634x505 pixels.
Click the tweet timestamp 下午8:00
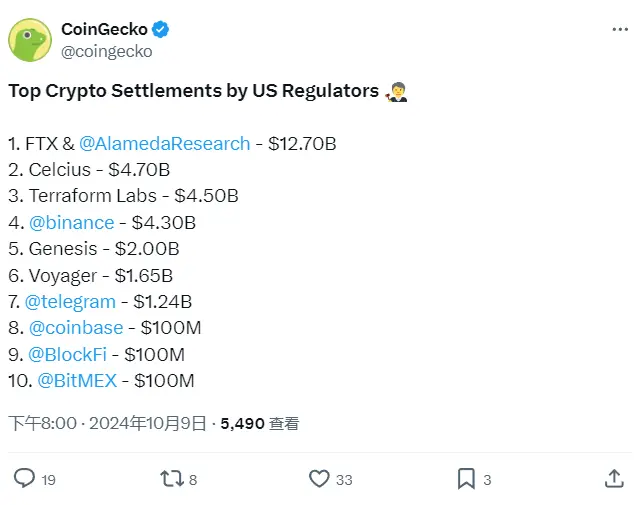pyautogui.click(x=42, y=423)
